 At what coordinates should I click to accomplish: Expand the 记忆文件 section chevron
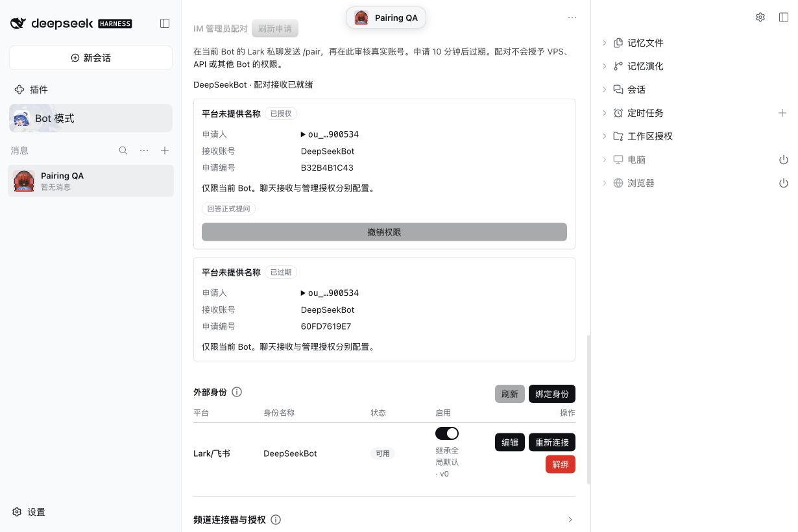click(605, 43)
